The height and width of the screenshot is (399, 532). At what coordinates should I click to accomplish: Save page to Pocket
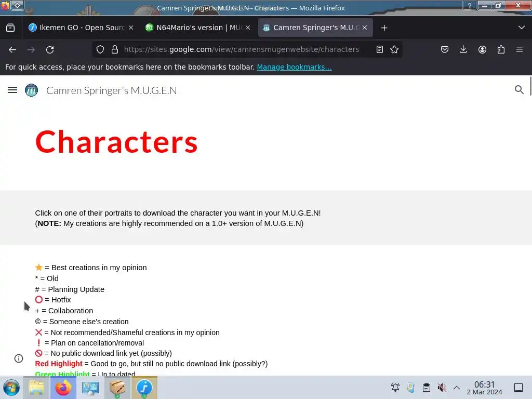click(x=445, y=49)
